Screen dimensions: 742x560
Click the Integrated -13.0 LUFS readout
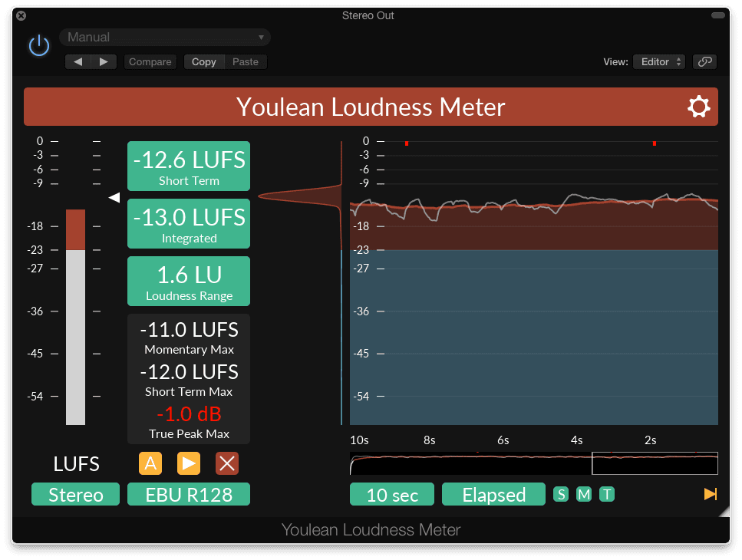[x=189, y=224]
